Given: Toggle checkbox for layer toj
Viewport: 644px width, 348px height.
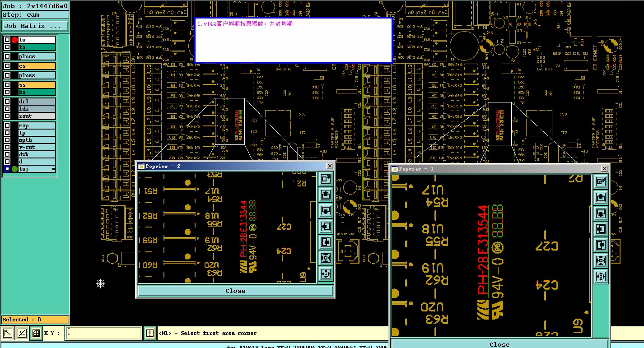Looking at the screenshot, I should (7, 169).
